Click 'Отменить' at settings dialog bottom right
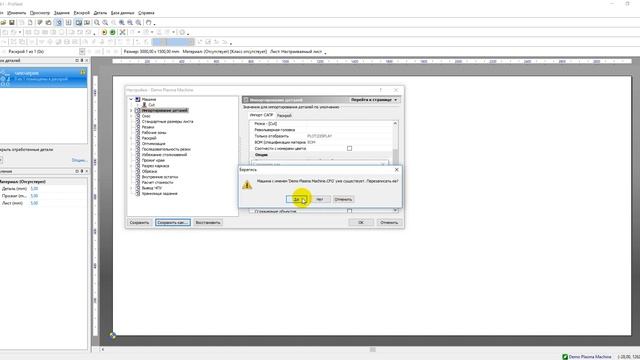The image size is (640, 360). (389, 223)
